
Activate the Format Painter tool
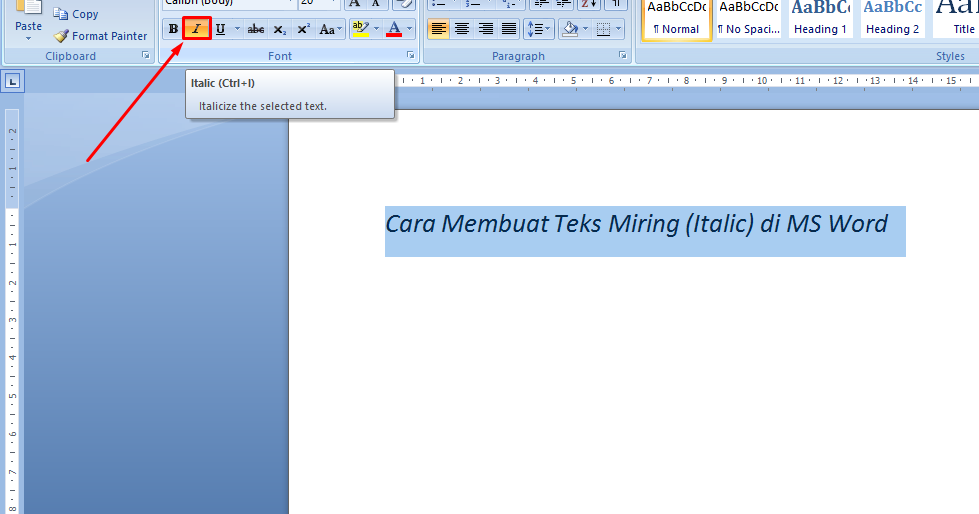coord(101,36)
